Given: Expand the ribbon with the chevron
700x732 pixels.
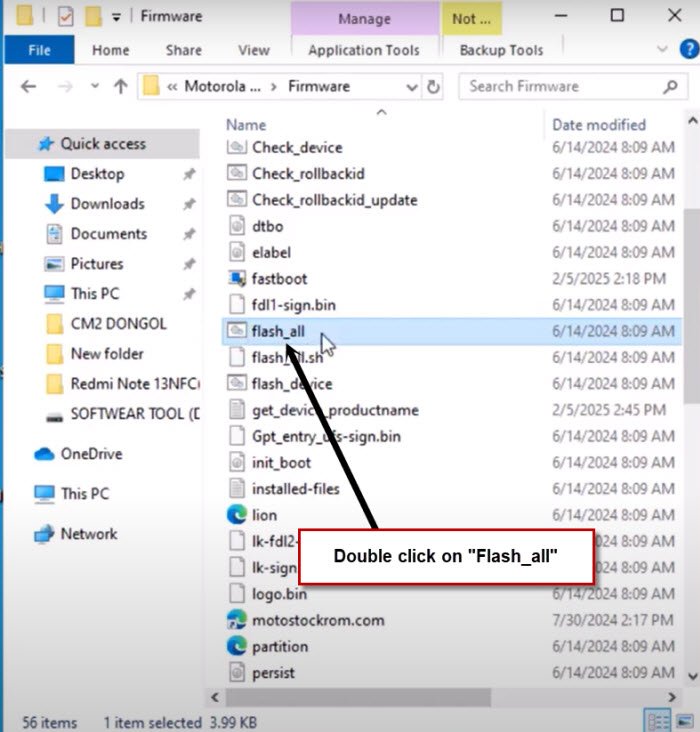Looking at the screenshot, I should coord(662,49).
